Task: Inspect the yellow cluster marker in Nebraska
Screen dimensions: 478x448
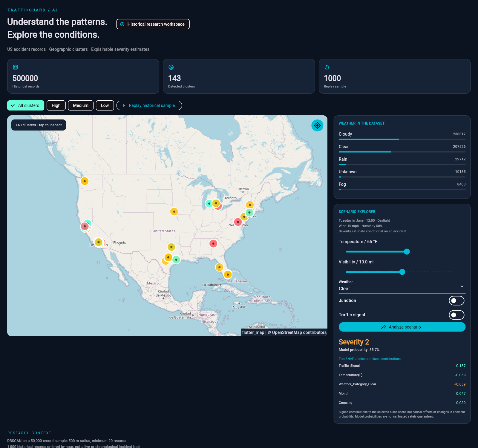Action: pos(174,211)
